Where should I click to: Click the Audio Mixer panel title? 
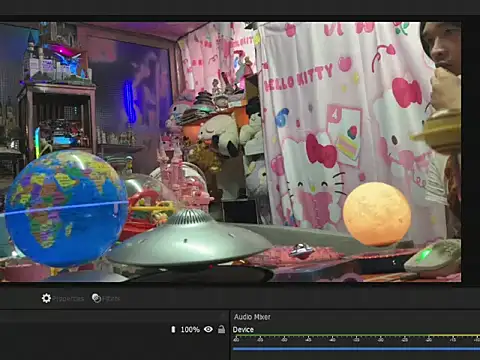pyautogui.click(x=252, y=317)
